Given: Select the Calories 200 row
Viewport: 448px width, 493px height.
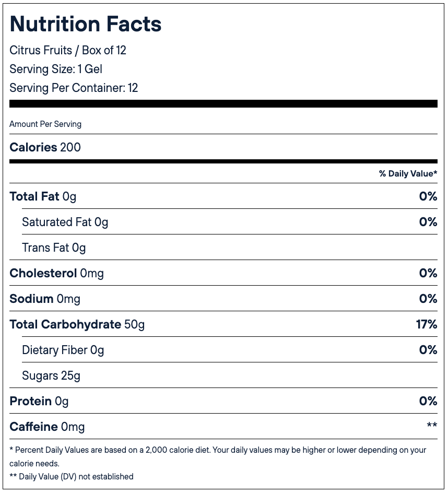Looking at the screenshot, I should 45,147.
